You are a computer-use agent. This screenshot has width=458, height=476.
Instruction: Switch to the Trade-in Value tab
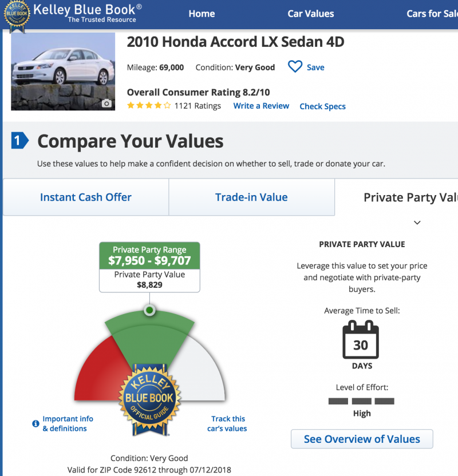[251, 197]
